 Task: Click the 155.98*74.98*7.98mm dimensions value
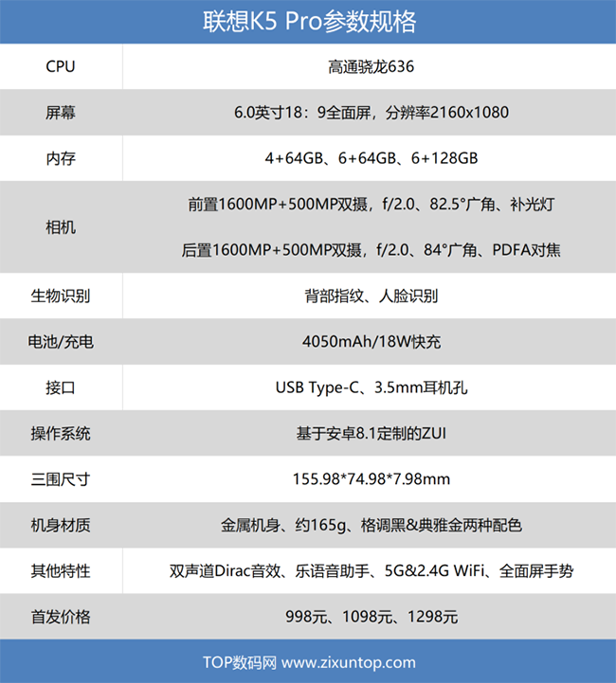pyautogui.click(x=371, y=479)
